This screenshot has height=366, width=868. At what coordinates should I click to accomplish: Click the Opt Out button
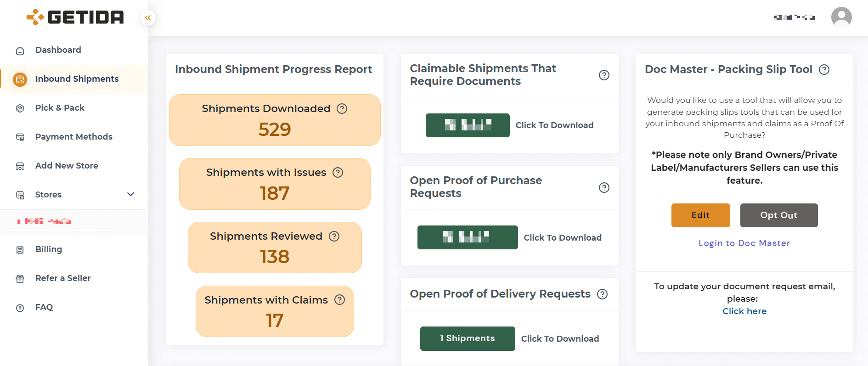[779, 215]
